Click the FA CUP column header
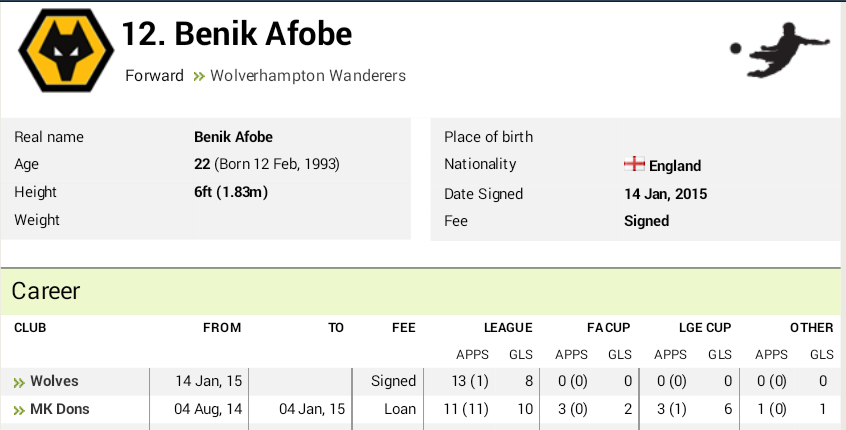 point(608,328)
